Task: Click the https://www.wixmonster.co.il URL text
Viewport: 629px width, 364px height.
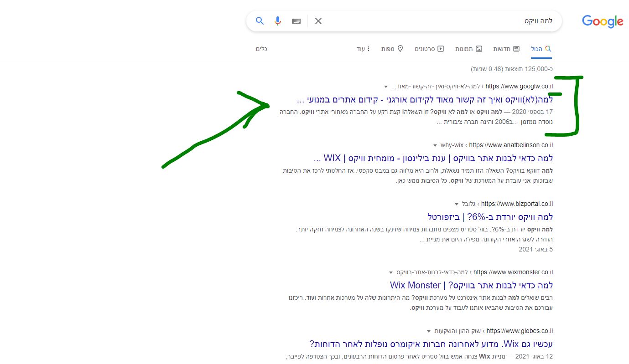Action: [x=513, y=272]
